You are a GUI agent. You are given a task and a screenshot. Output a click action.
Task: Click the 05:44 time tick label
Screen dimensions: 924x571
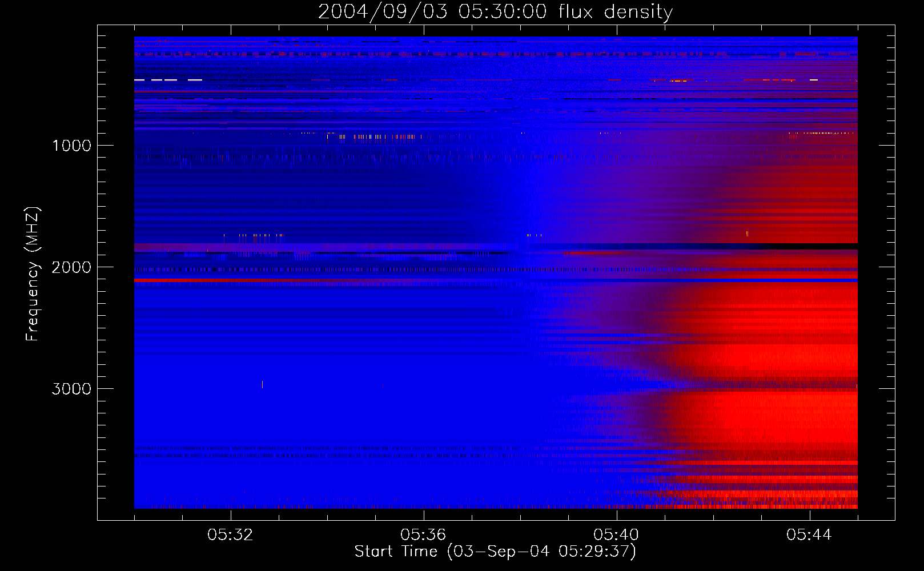[809, 535]
